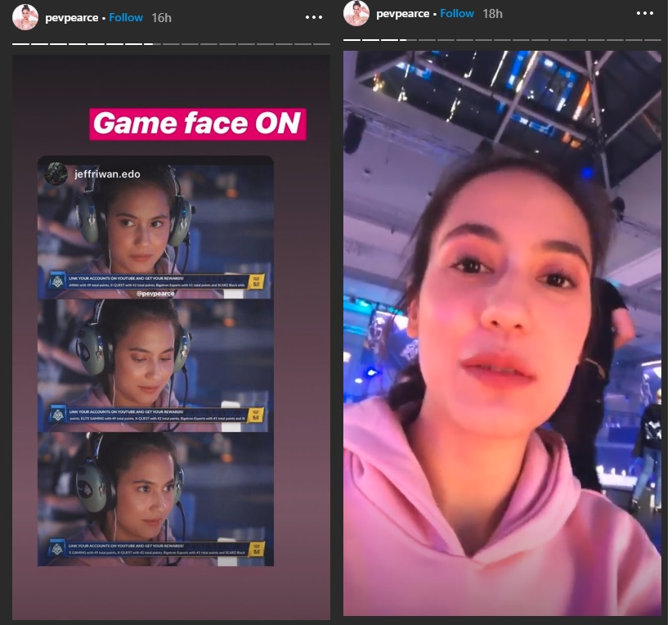Tap the pink hoodie selfie video story

pos(502,333)
